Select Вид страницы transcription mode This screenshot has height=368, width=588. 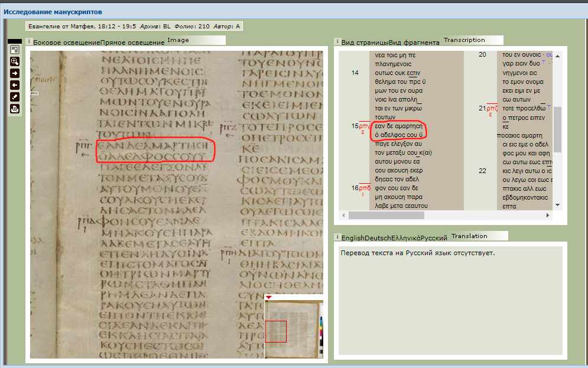click(365, 43)
